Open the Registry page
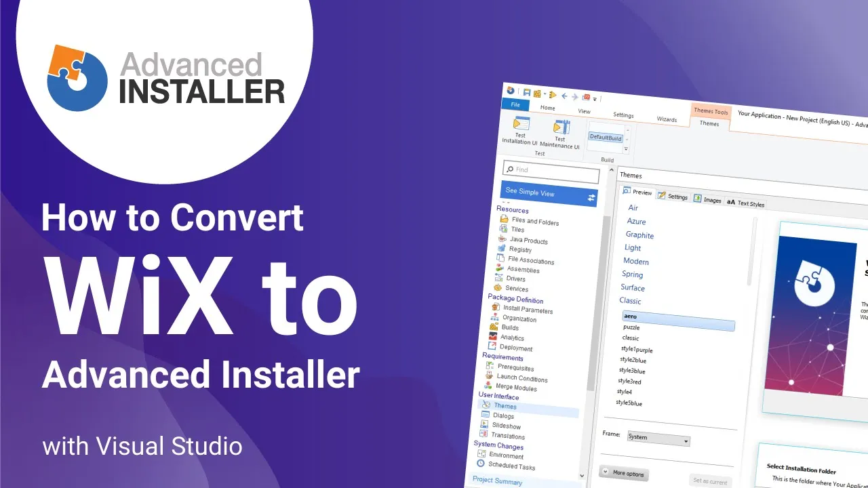The width and height of the screenshot is (868, 488). (x=514, y=249)
